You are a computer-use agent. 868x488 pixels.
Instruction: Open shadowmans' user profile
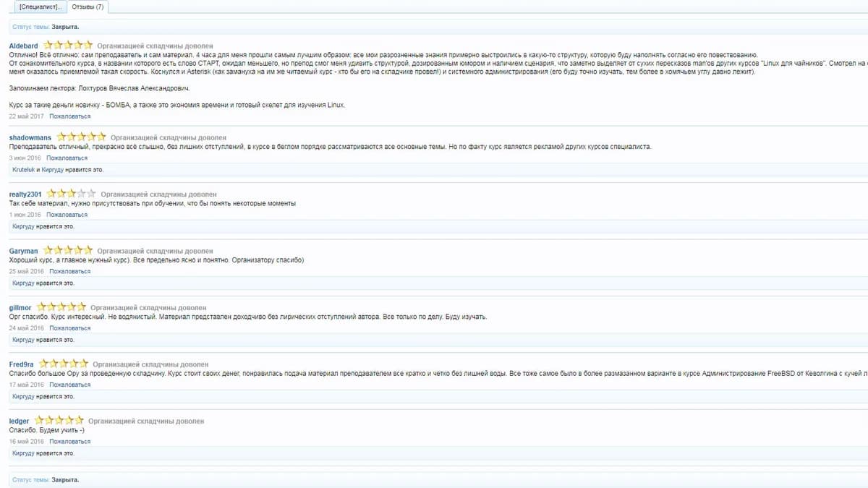coord(30,137)
